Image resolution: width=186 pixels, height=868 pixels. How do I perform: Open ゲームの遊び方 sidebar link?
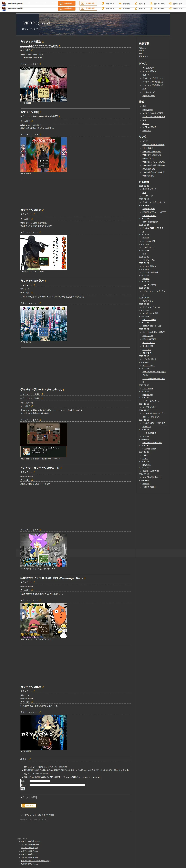tap(148, 68)
